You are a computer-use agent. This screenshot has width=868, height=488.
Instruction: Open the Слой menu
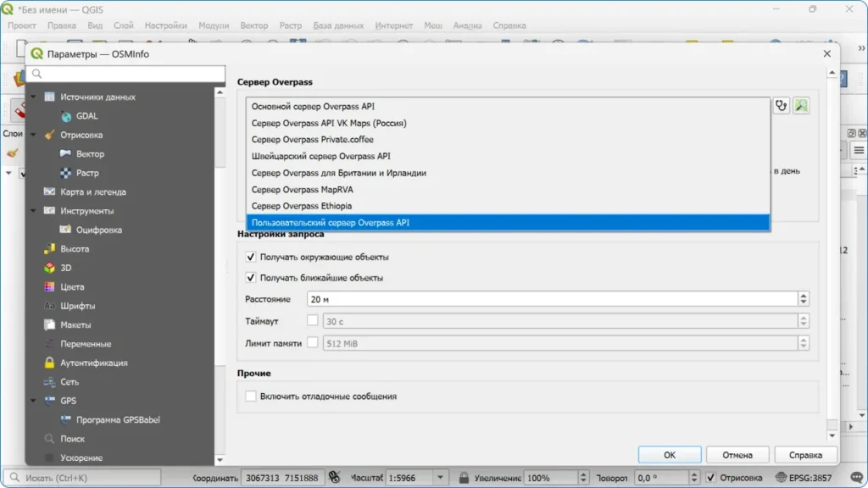[x=124, y=25]
